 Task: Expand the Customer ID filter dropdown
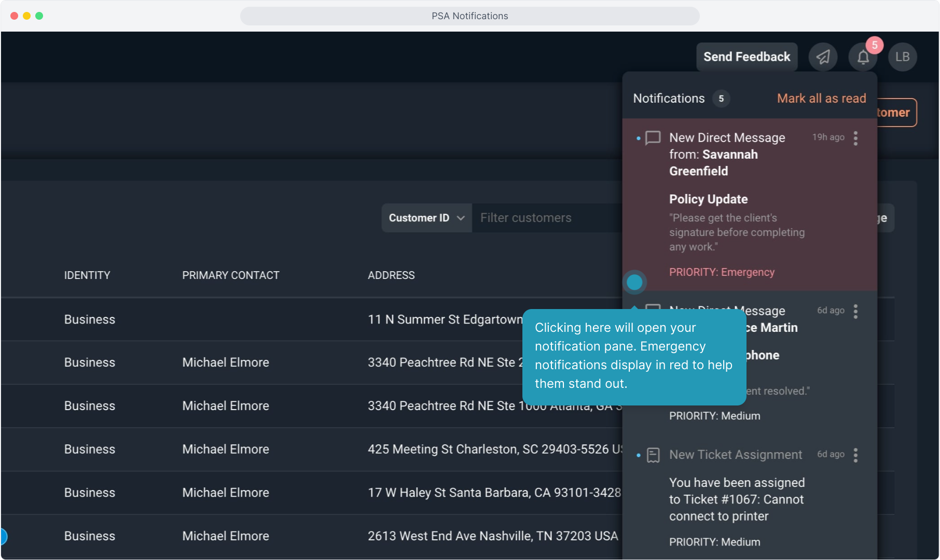coord(426,218)
